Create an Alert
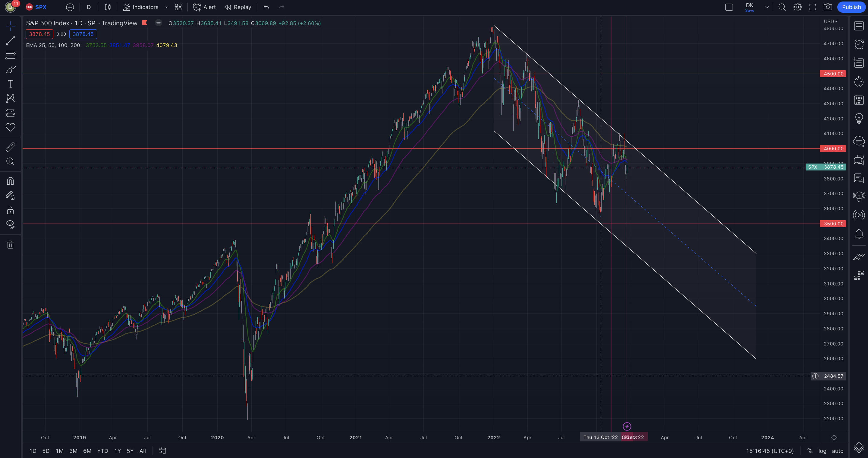This screenshot has width=868, height=458. pyautogui.click(x=204, y=7)
